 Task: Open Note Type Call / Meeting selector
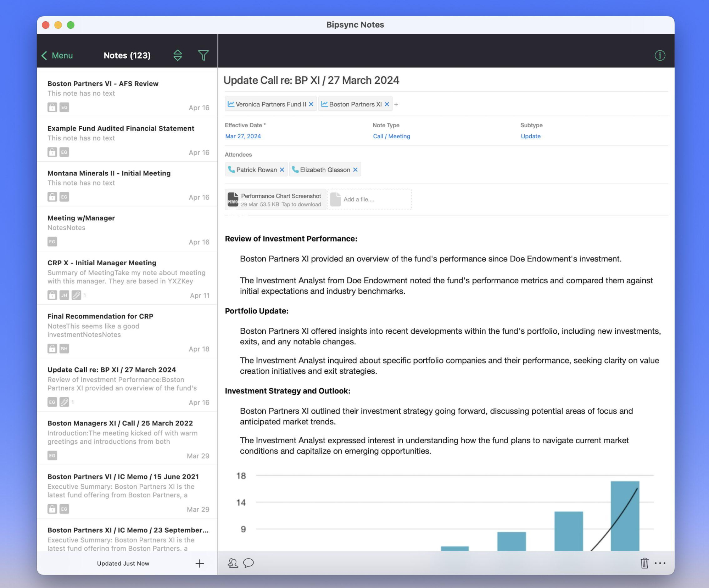click(x=391, y=136)
